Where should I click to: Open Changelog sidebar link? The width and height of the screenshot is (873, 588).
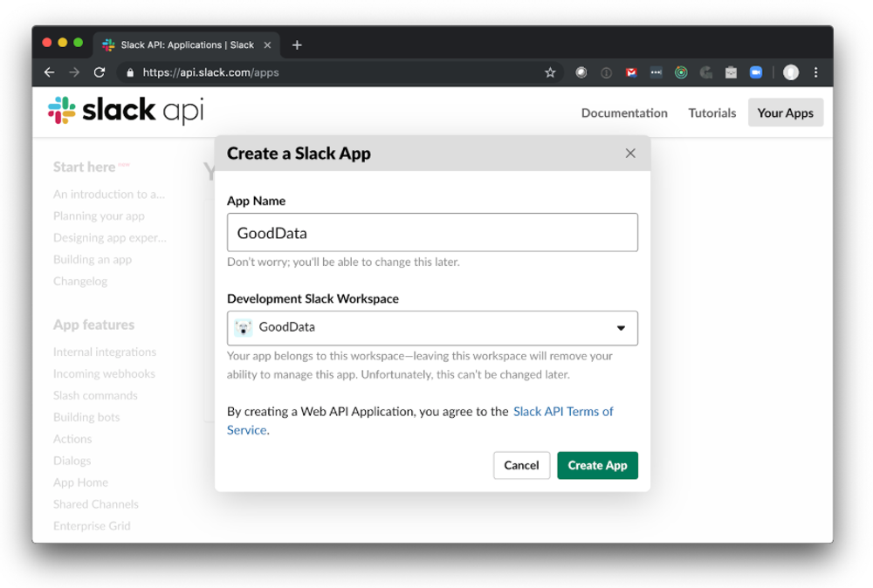click(80, 281)
